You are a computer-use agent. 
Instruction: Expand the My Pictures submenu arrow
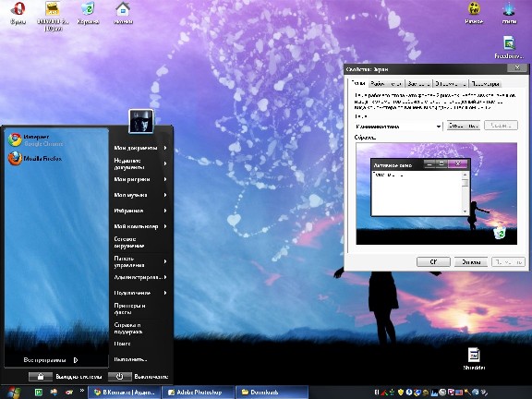(165, 179)
